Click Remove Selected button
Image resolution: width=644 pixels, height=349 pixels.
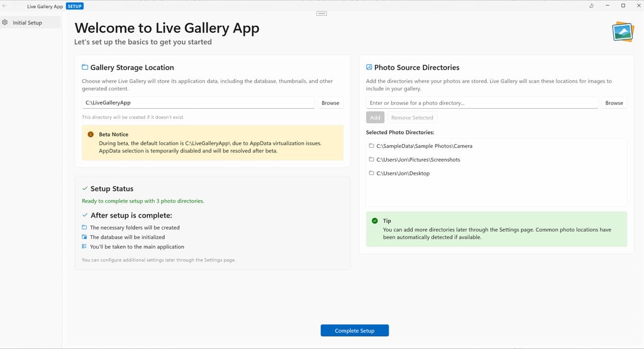coord(412,118)
